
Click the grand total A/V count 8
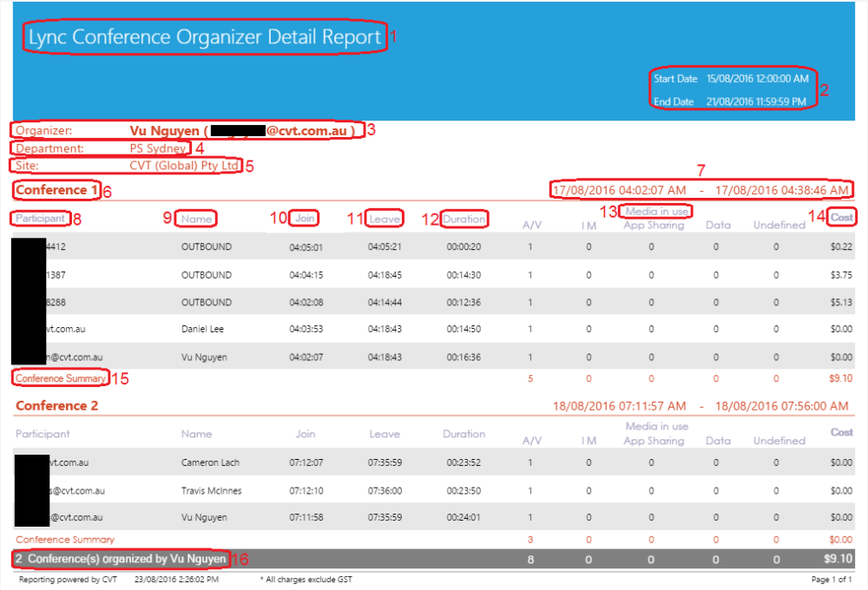[530, 560]
